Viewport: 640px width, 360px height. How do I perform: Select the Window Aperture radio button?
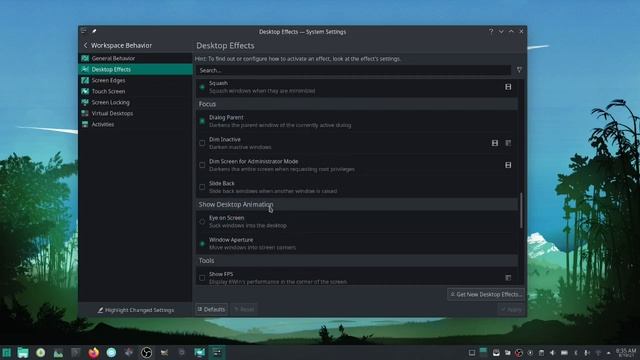[202, 244]
